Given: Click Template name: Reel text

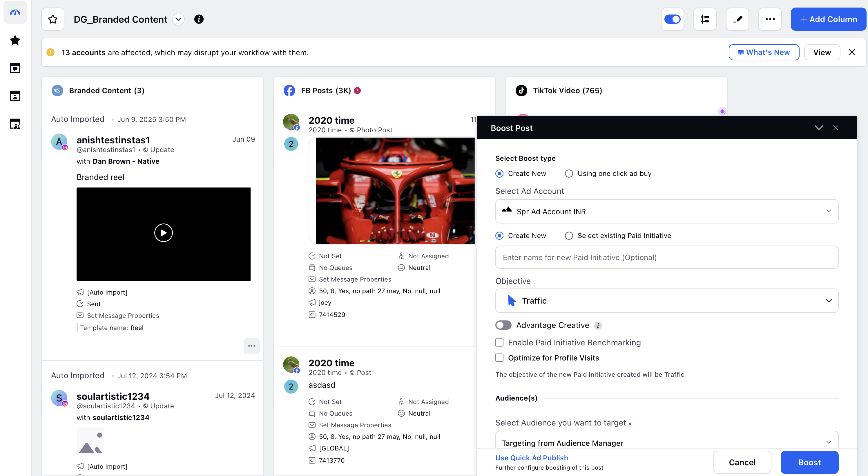Looking at the screenshot, I should pyautogui.click(x=112, y=328).
